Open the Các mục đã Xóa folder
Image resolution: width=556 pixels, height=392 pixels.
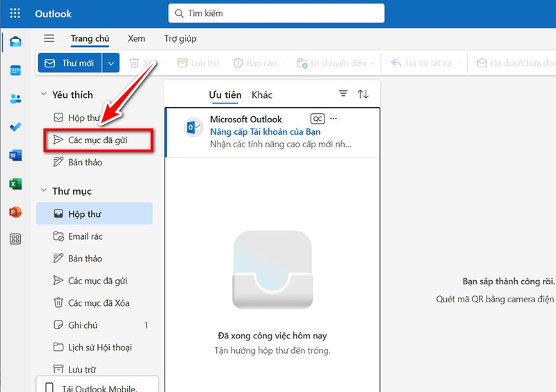[95, 303]
